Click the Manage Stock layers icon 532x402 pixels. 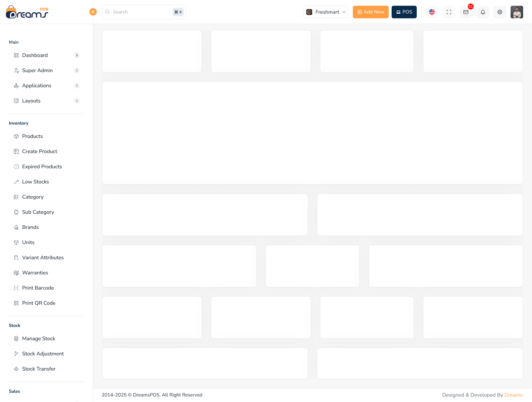point(16,339)
